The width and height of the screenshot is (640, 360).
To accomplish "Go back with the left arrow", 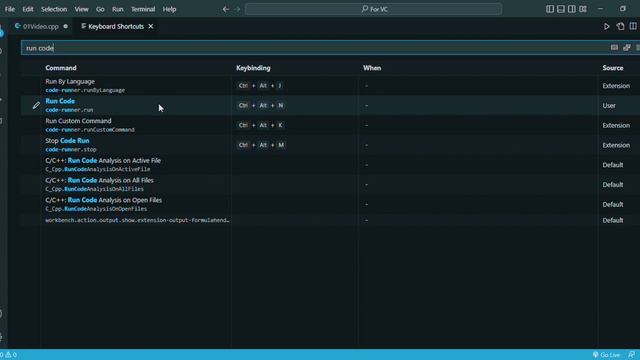I will click(x=226, y=9).
